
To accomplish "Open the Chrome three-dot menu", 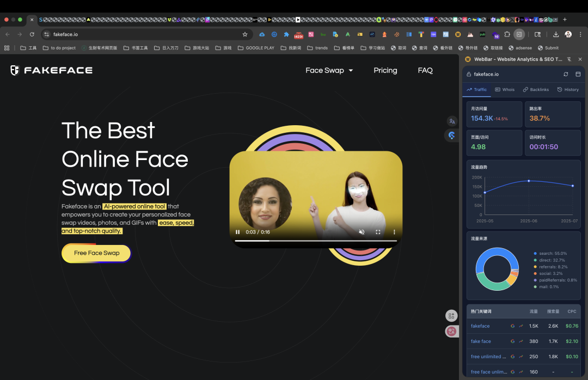I will click(x=580, y=34).
